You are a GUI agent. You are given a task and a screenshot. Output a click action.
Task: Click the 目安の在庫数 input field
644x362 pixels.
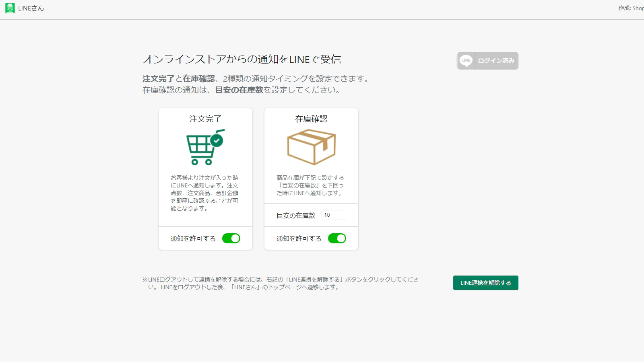tap(334, 215)
